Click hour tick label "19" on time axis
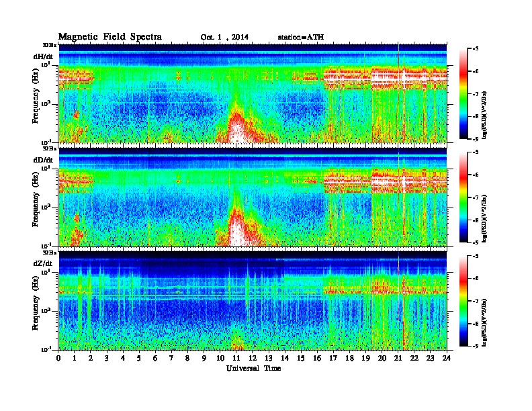 (x=365, y=358)
